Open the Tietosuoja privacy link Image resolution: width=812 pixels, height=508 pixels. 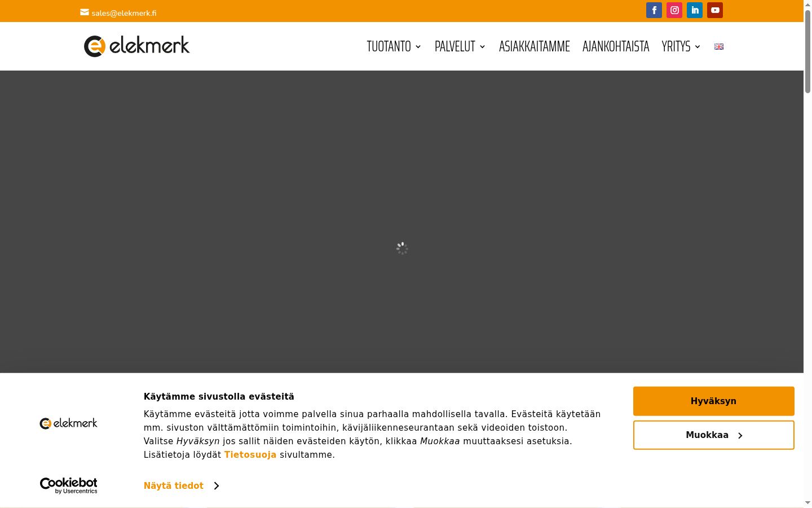(x=250, y=455)
